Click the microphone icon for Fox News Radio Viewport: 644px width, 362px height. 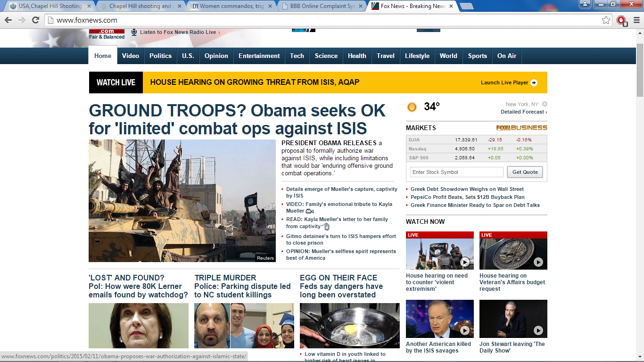[134, 32]
